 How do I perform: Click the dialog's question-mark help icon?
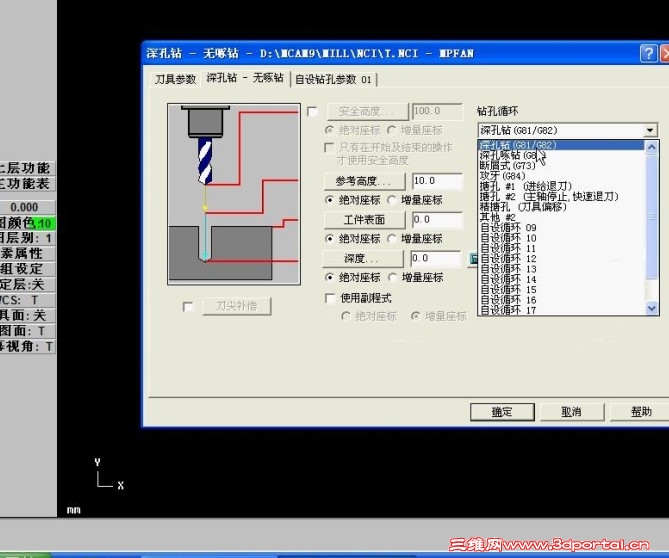pos(649,53)
